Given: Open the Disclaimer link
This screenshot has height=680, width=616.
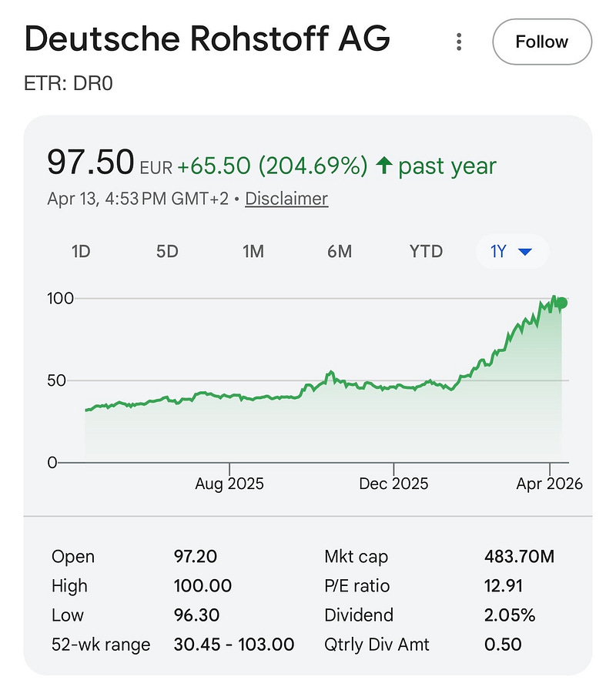Looking at the screenshot, I should tap(286, 199).
